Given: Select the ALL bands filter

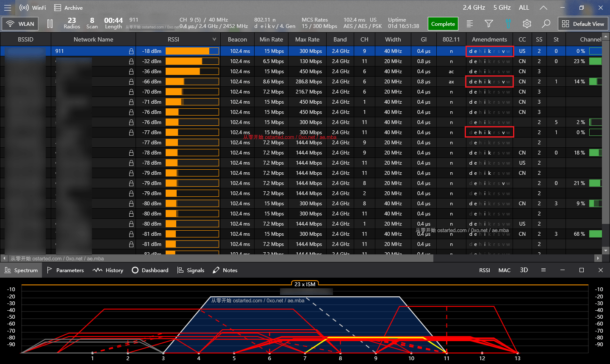Looking at the screenshot, I should click(x=524, y=8).
